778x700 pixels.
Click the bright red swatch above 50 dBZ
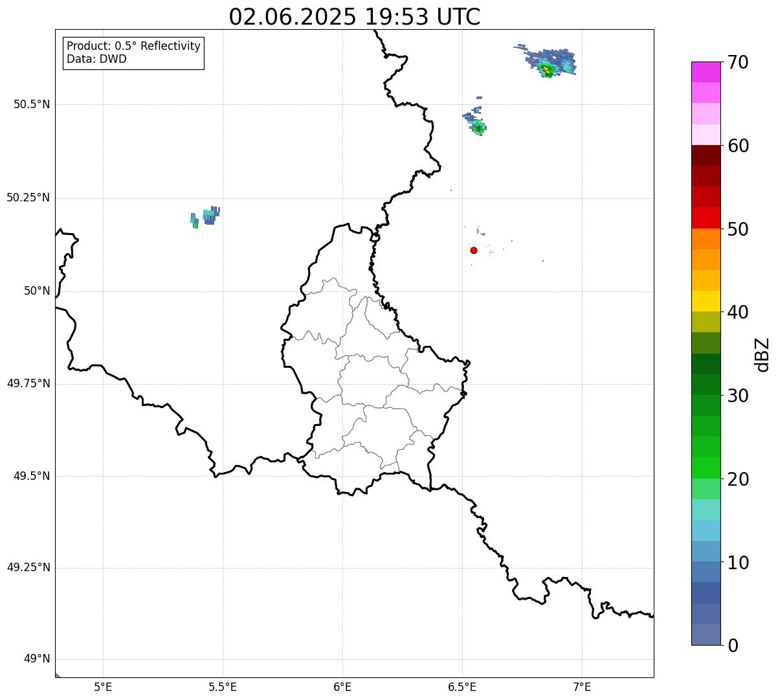click(x=706, y=218)
